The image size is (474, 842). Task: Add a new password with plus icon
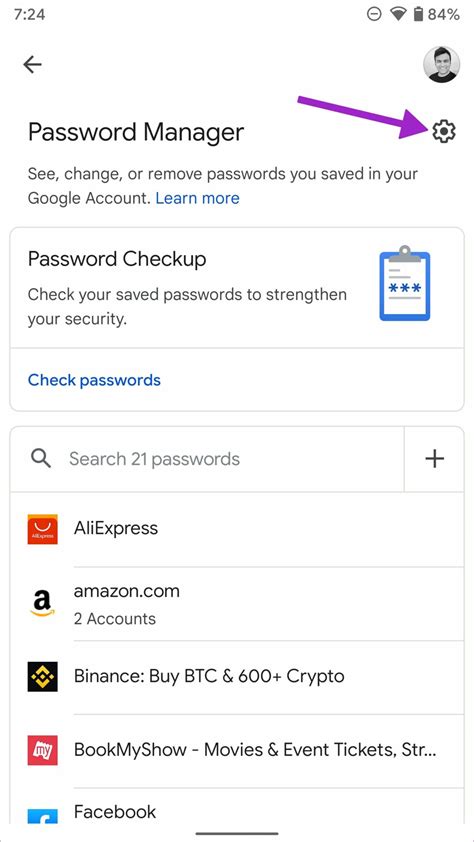coord(434,459)
